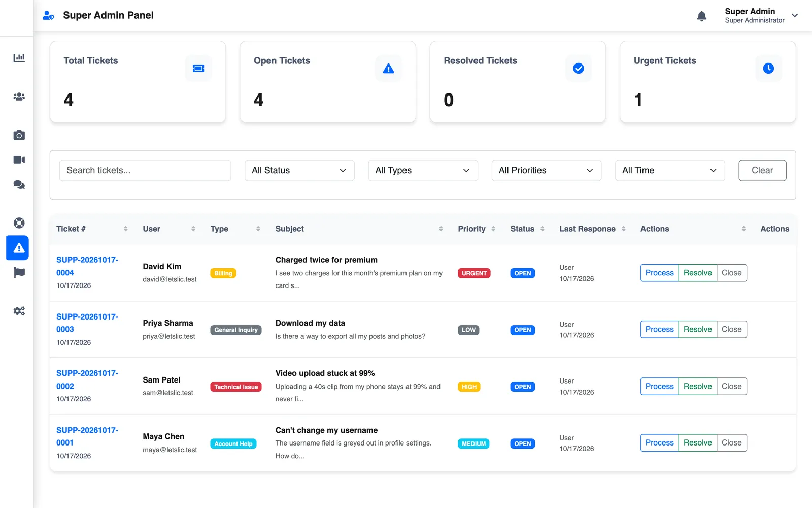Focus the Search tickets input field
Image resolution: width=812 pixels, height=508 pixels.
click(145, 170)
